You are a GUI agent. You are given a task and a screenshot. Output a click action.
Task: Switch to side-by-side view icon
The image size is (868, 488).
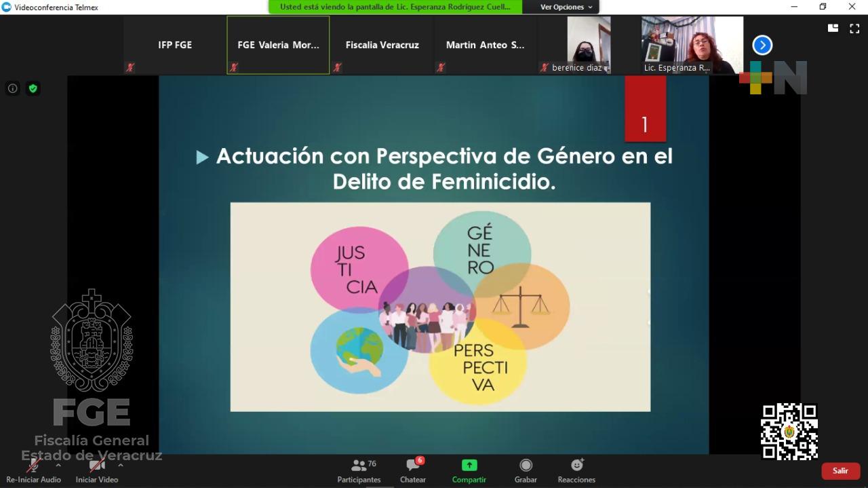[x=833, y=29]
